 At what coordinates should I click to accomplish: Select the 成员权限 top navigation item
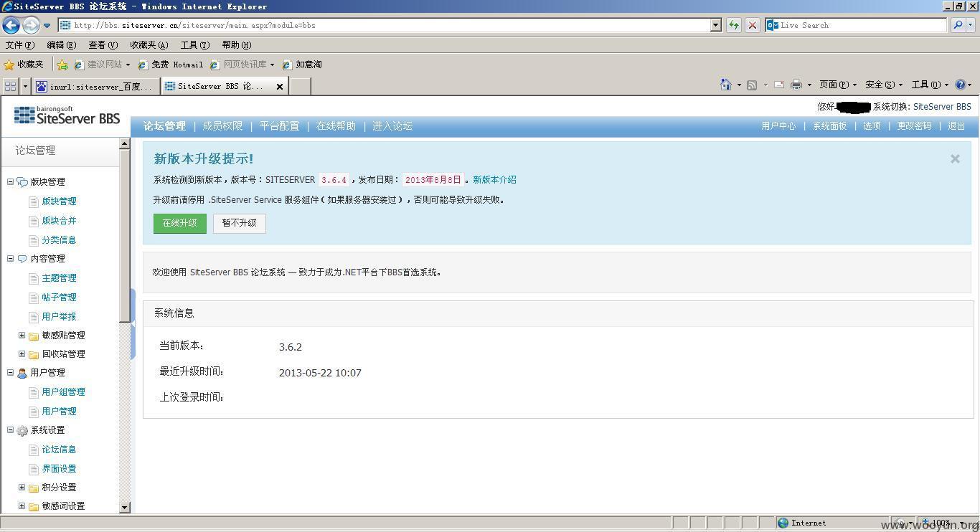(x=222, y=126)
